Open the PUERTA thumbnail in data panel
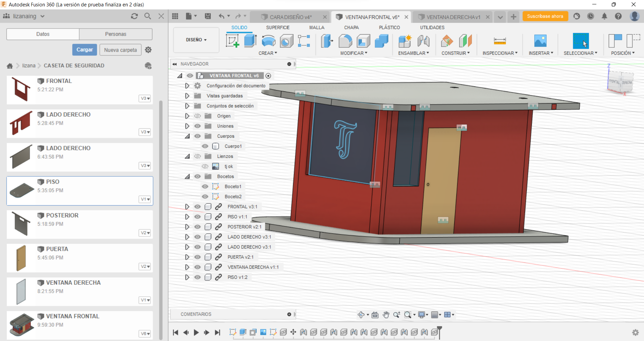644x341 pixels. pyautogui.click(x=21, y=258)
